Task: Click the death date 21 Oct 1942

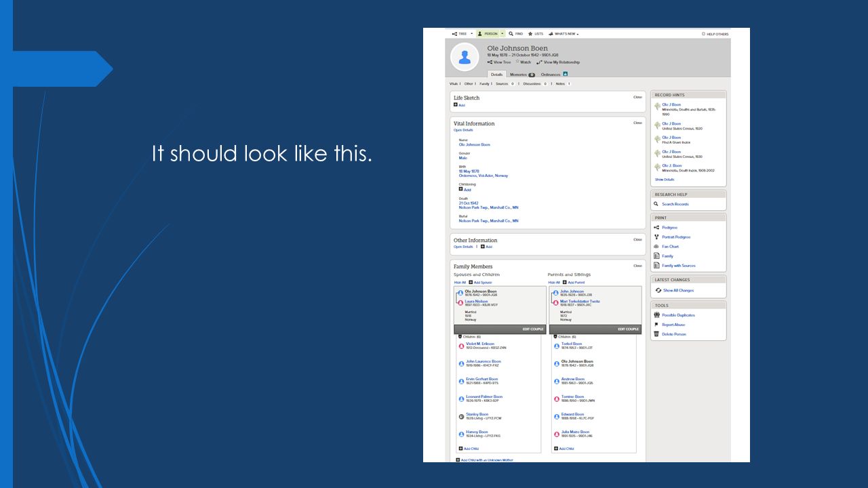Action: [469, 203]
